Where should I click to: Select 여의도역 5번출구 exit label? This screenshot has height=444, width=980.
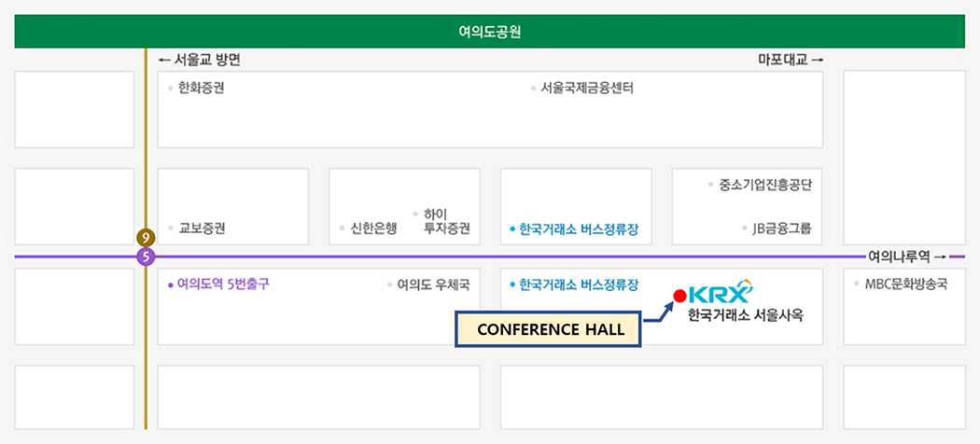(x=222, y=284)
